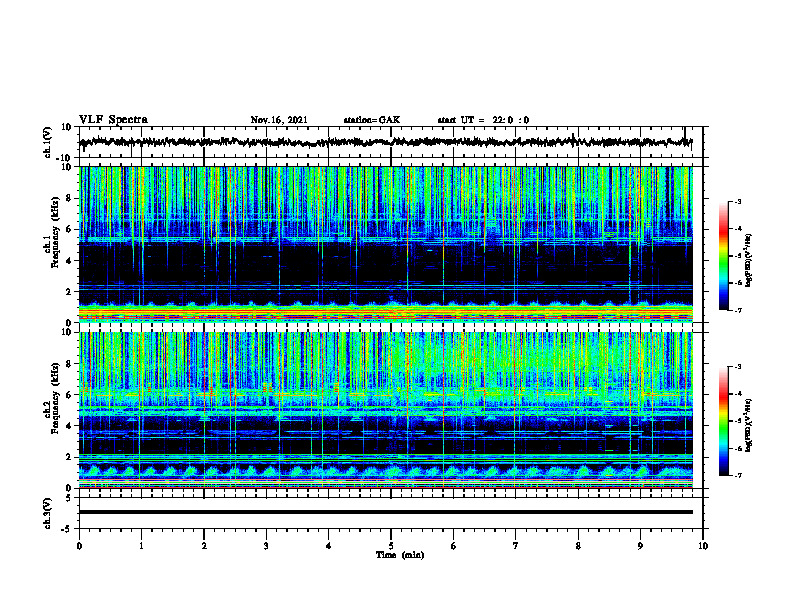The width and height of the screenshot is (792, 612).
Task: Click the ch.2 spectrogram plot area
Action: [386, 410]
